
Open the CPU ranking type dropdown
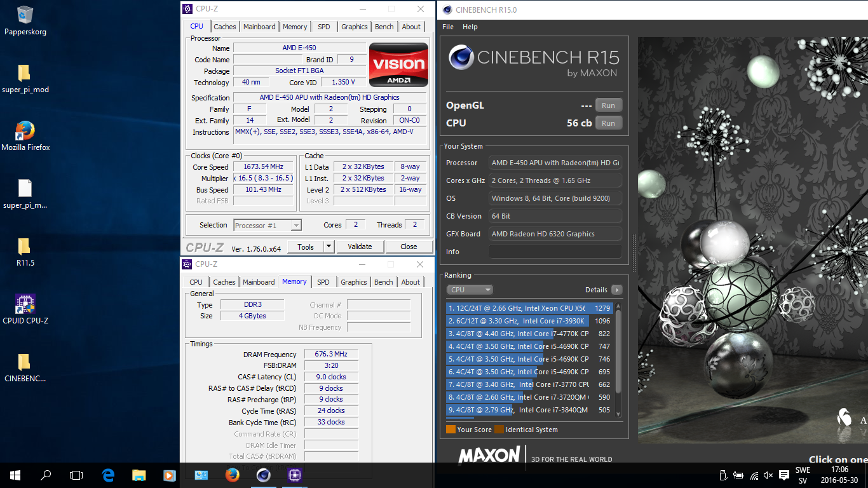[x=470, y=290]
